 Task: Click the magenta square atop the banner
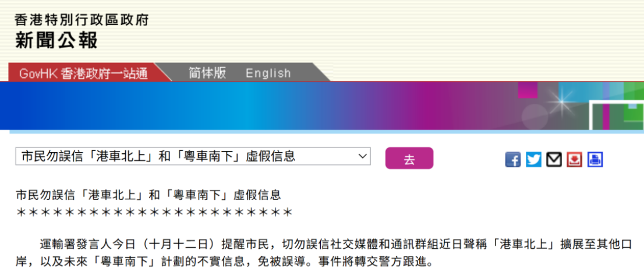pyautogui.click(x=528, y=90)
